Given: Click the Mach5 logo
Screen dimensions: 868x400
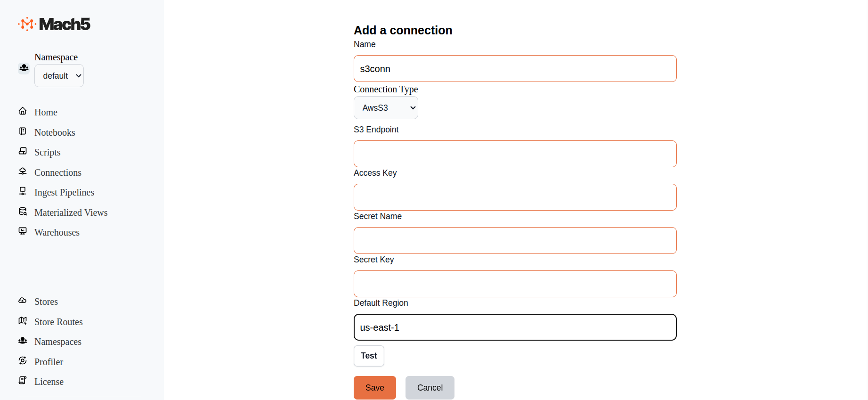Looking at the screenshot, I should pos(54,24).
